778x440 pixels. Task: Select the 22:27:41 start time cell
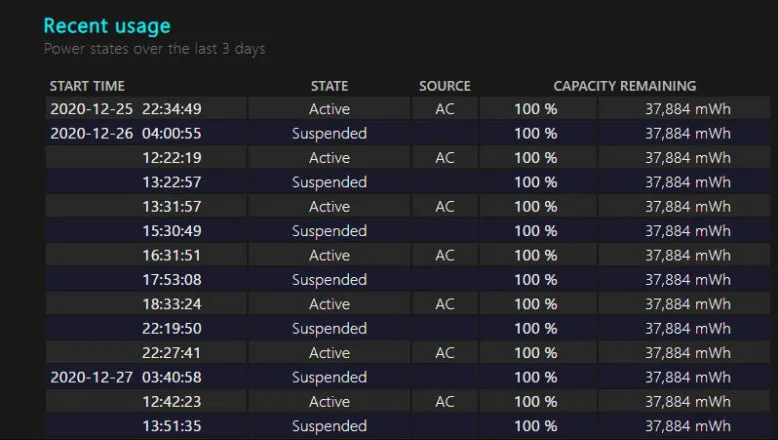tap(172, 353)
